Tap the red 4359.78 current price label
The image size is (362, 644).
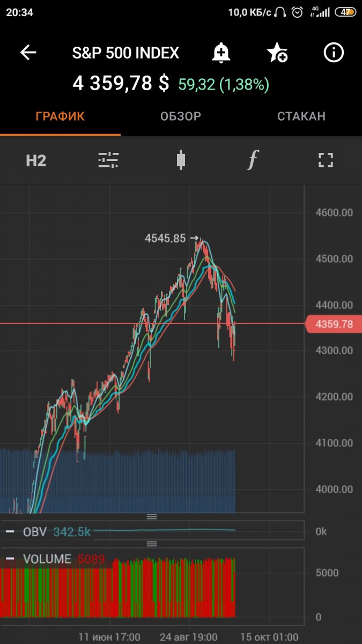[333, 324]
